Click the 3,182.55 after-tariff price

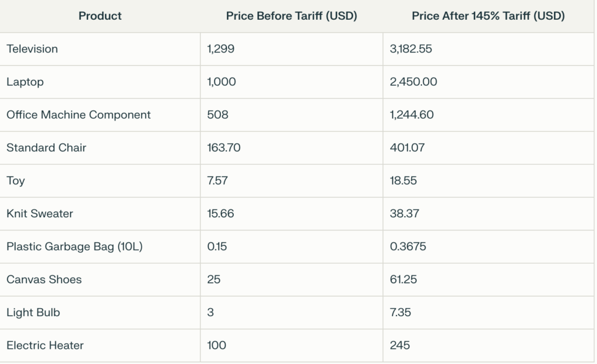pyautogui.click(x=411, y=49)
